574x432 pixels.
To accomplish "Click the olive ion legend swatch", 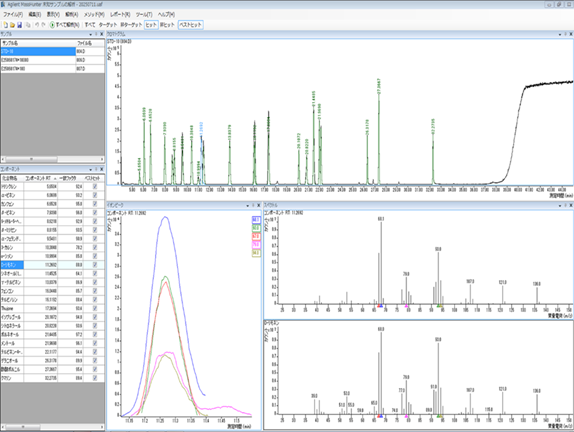I will coord(256,253).
